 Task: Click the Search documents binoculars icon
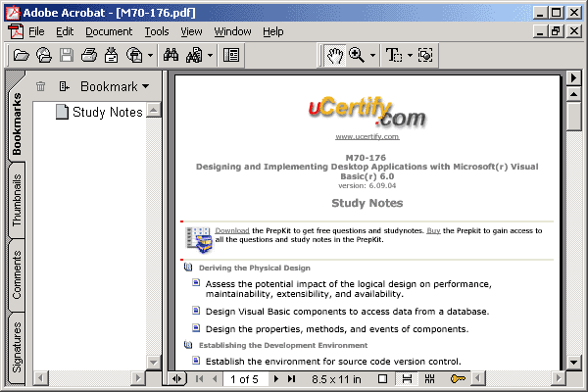(x=194, y=56)
